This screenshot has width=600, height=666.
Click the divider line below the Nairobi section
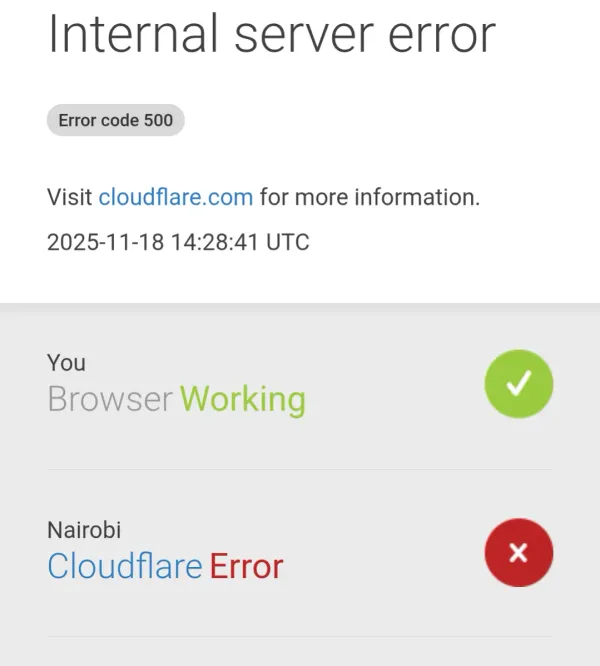[299, 636]
